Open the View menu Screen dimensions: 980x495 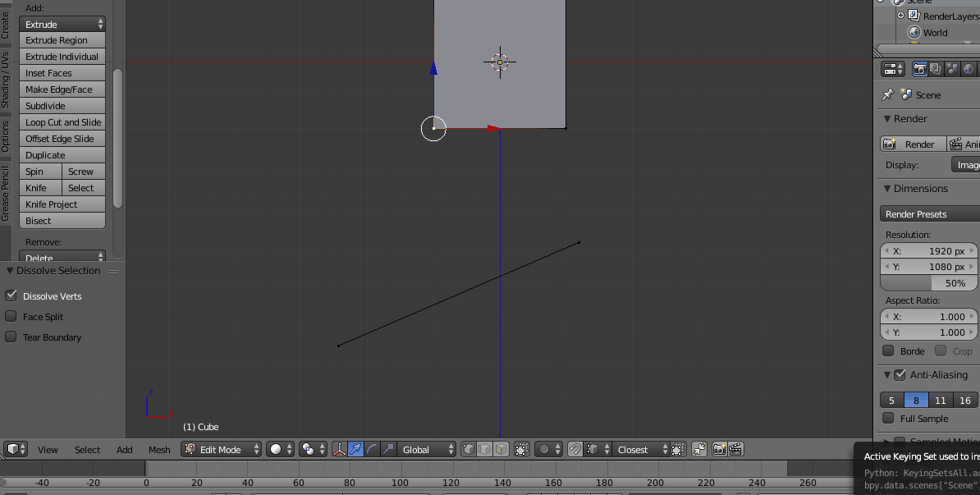coord(48,449)
